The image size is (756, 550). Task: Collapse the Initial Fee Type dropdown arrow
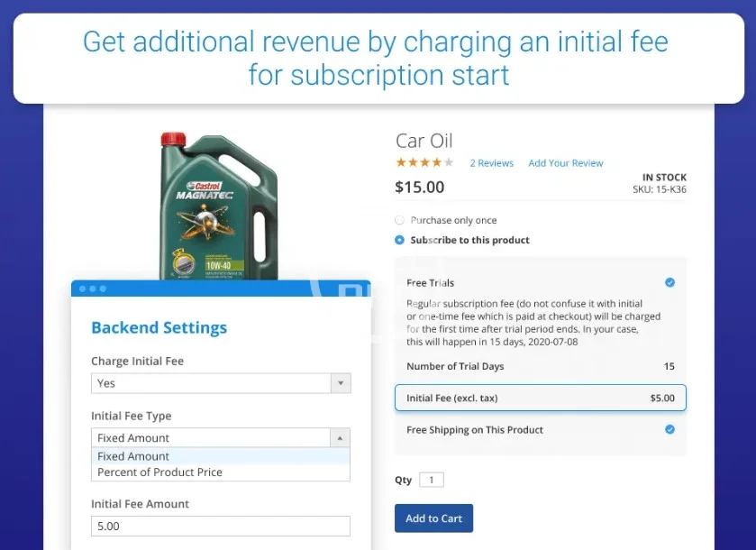(341, 438)
